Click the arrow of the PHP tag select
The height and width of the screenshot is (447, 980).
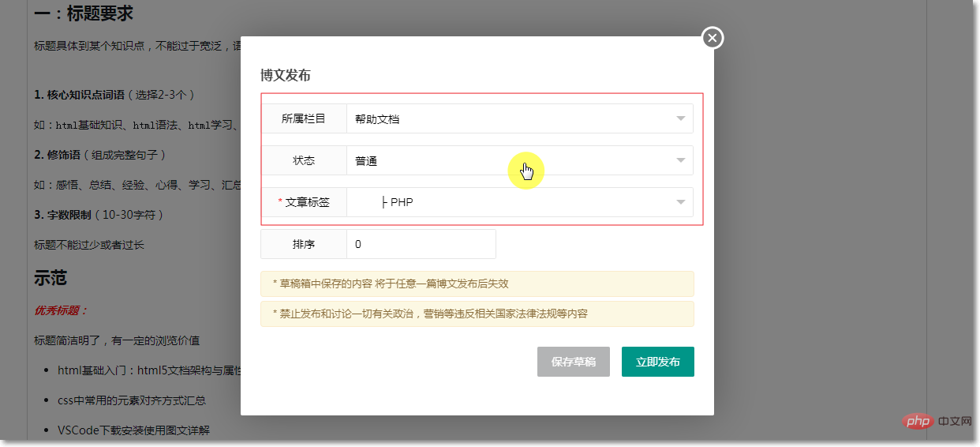[x=681, y=202]
